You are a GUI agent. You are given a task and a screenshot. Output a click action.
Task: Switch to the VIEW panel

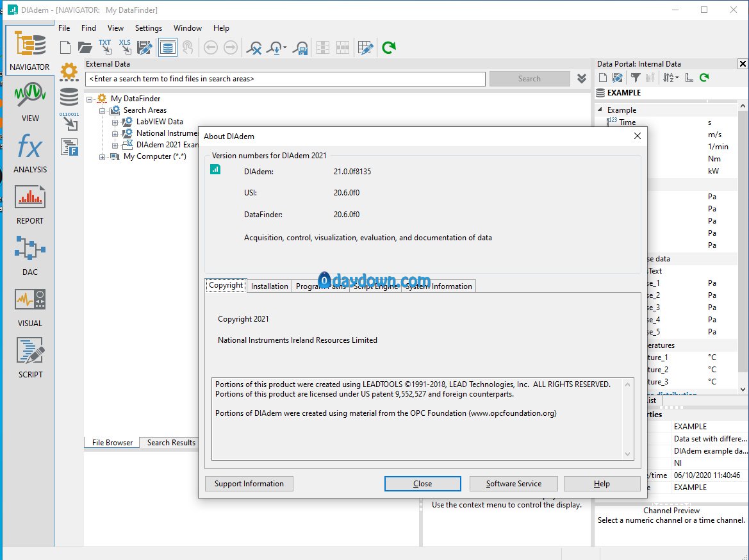29,103
